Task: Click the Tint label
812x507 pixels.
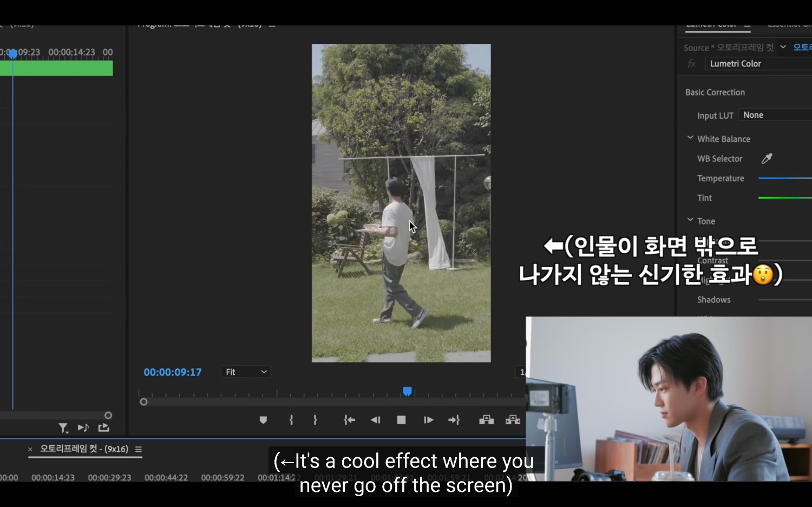Action: (x=704, y=198)
